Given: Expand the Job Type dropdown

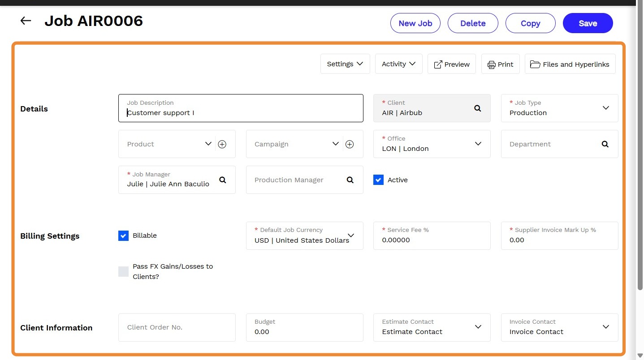Looking at the screenshot, I should pos(606,108).
